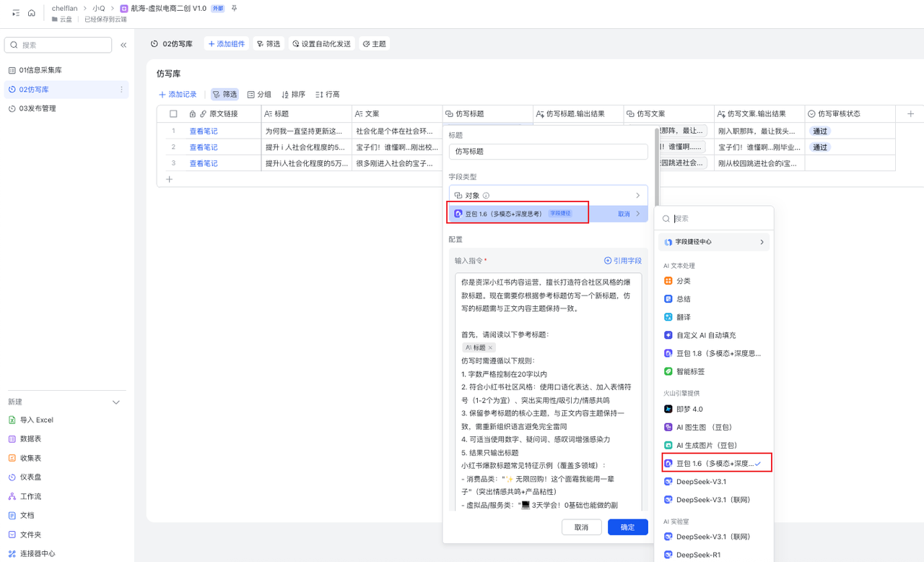Click 确定 to confirm field settings

(x=627, y=527)
